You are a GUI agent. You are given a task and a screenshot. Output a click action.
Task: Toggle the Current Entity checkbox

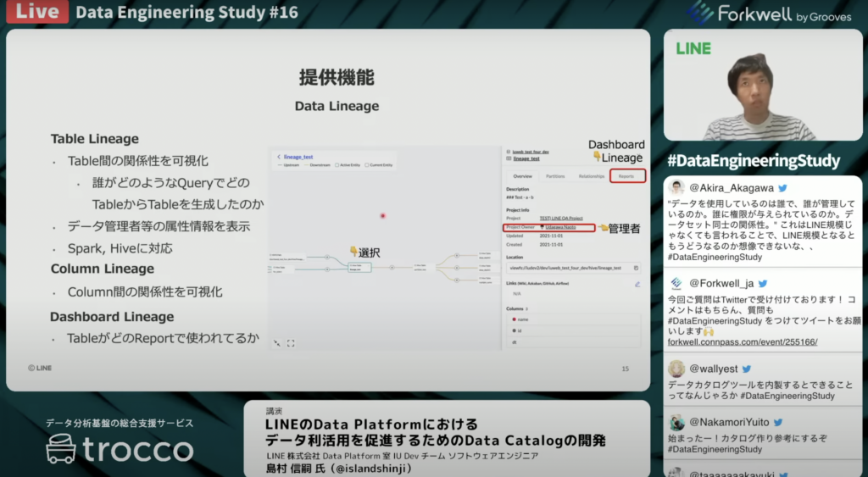coord(368,165)
